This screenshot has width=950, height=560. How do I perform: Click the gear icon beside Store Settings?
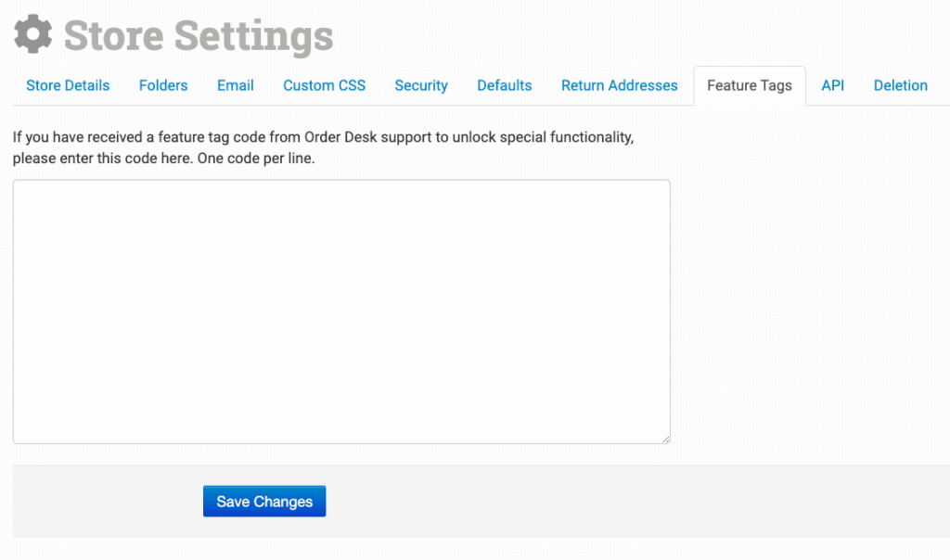point(33,35)
